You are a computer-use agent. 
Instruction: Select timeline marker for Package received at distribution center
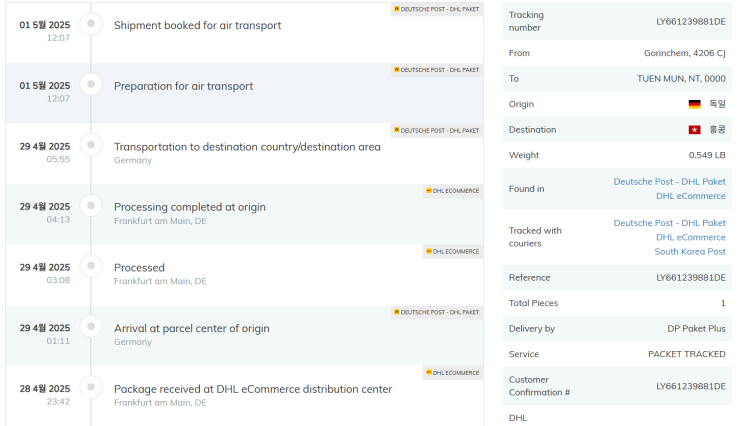pos(91,387)
